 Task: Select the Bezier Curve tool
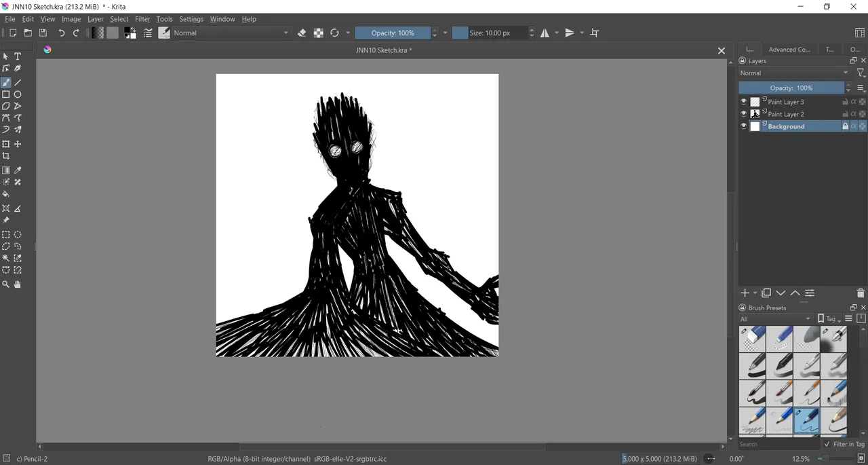coord(6,118)
